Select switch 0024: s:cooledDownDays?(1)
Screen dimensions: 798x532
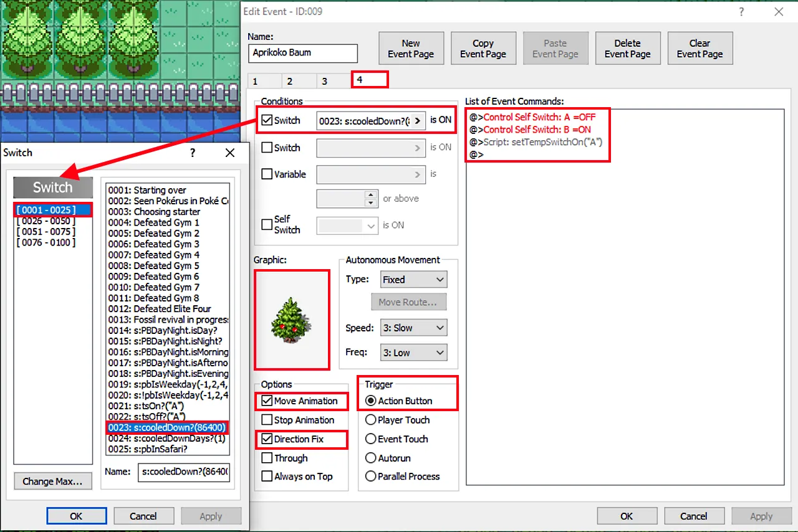(x=168, y=439)
